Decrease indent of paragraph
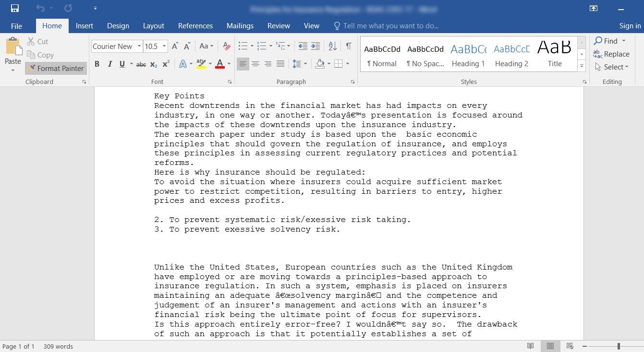Viewport: 644px width, 352px height. 303,46
